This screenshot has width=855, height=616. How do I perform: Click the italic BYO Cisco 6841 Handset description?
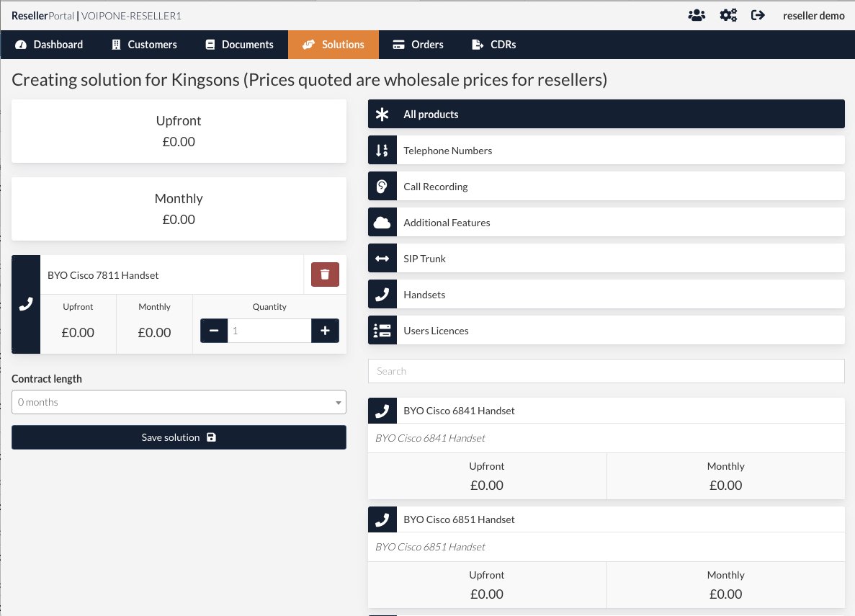click(430, 438)
